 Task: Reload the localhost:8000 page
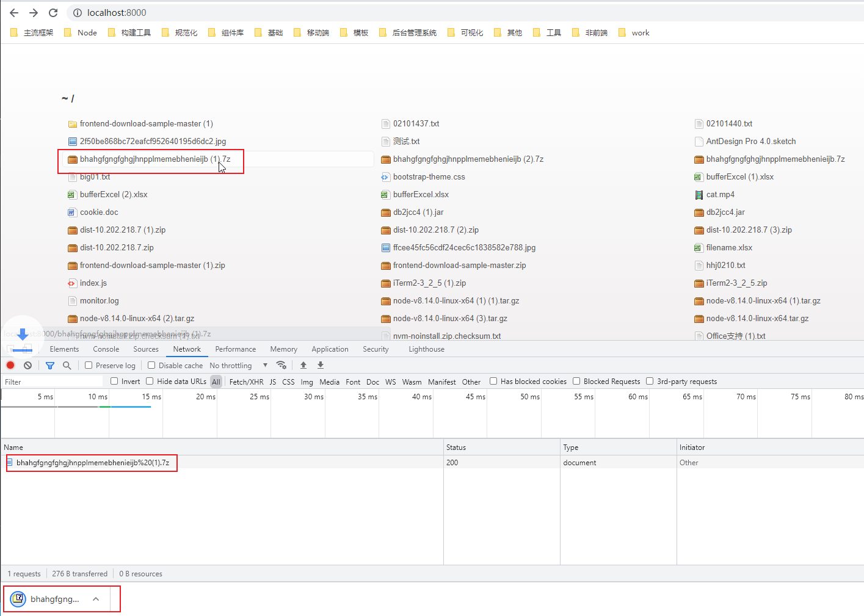pos(53,13)
